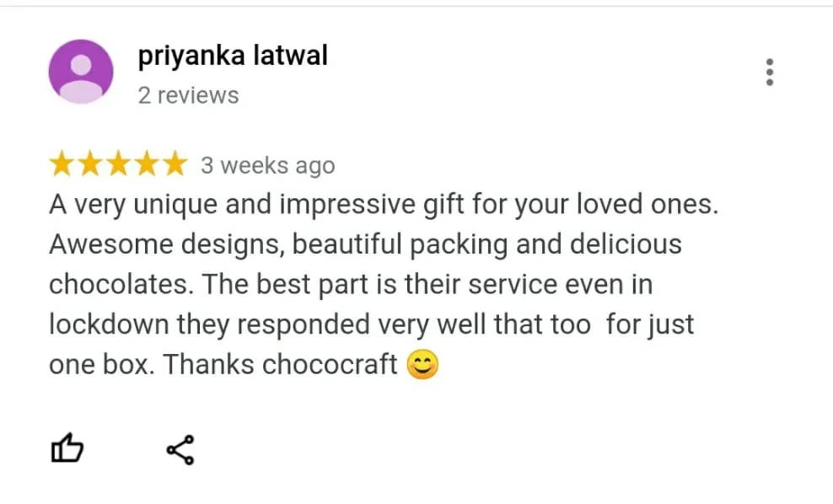Click the word lockdown in the review
Screen dimensions: 833x504
click(109, 324)
